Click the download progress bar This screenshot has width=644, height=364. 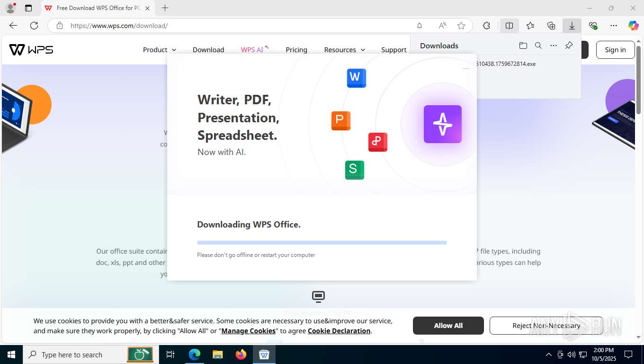click(322, 243)
